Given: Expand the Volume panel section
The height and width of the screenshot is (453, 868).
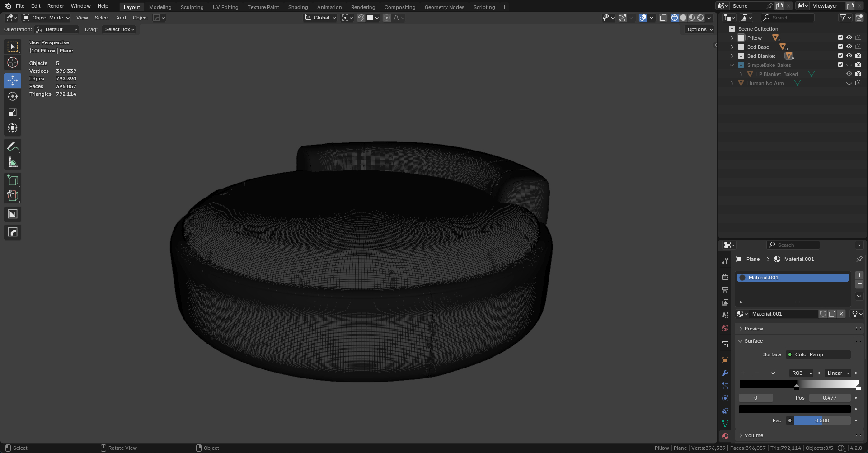Looking at the screenshot, I should 754,435.
